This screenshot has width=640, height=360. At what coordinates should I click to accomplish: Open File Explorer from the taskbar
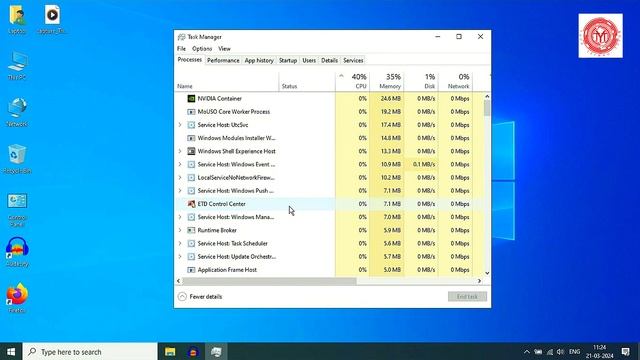pyautogui.click(x=170, y=351)
